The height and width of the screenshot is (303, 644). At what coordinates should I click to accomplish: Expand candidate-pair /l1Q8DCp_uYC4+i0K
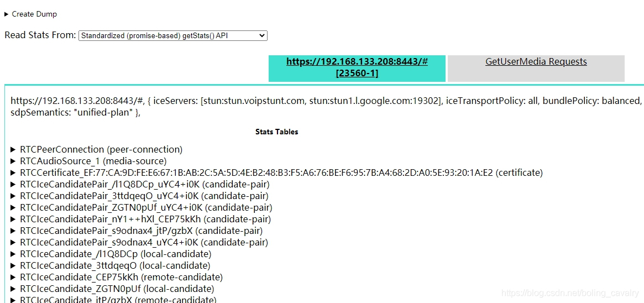144,184
